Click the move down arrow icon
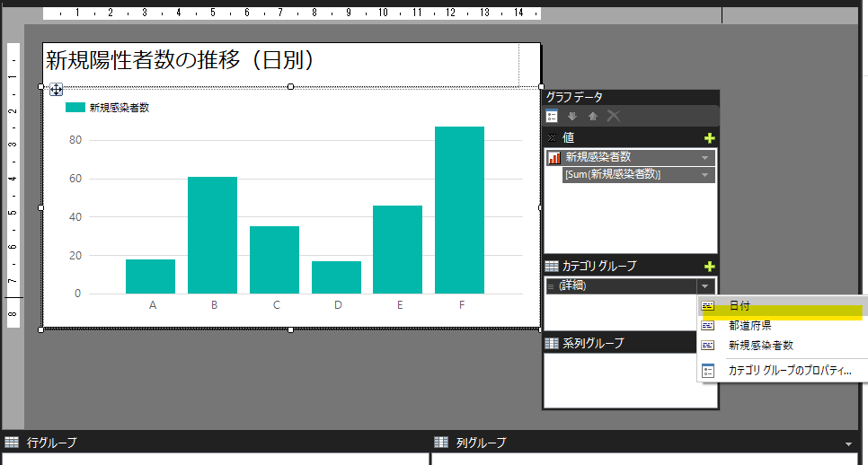 point(572,116)
